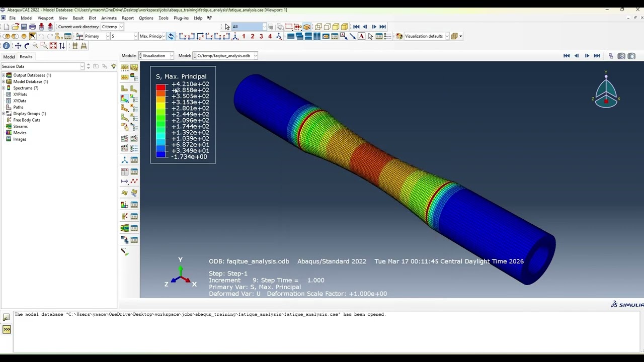
Task: Click the Create arrow annotation icon
Action: point(352,36)
